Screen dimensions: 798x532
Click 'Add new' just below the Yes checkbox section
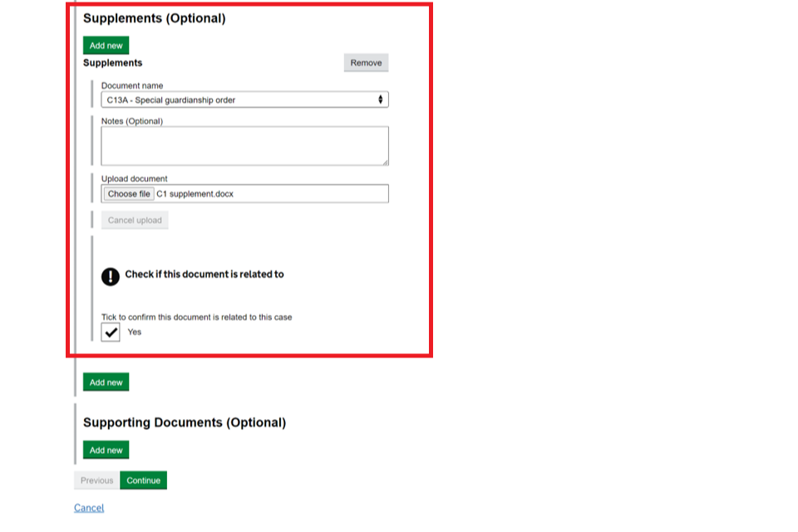tap(106, 382)
